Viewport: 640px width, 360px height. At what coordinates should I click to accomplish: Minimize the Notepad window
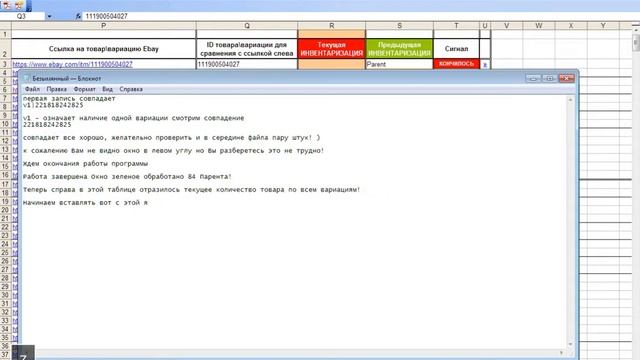[x=533, y=78]
